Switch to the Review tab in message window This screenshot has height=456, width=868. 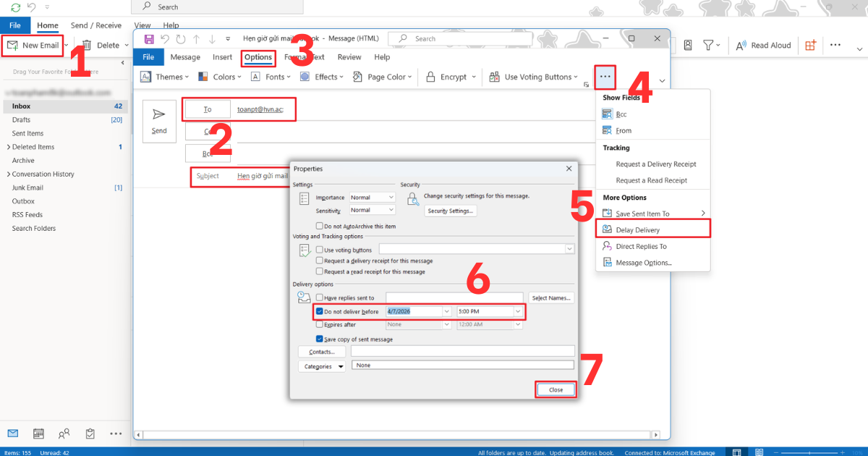click(x=349, y=57)
